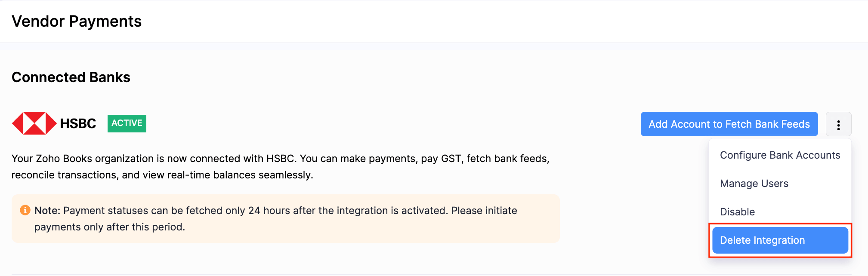Click the orange info icon in the note

[25, 210]
